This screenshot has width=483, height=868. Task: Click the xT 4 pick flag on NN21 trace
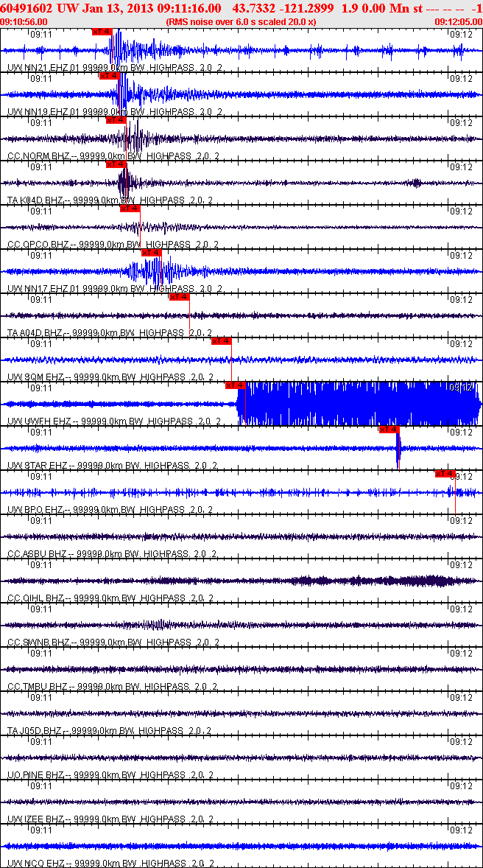pyautogui.click(x=102, y=32)
